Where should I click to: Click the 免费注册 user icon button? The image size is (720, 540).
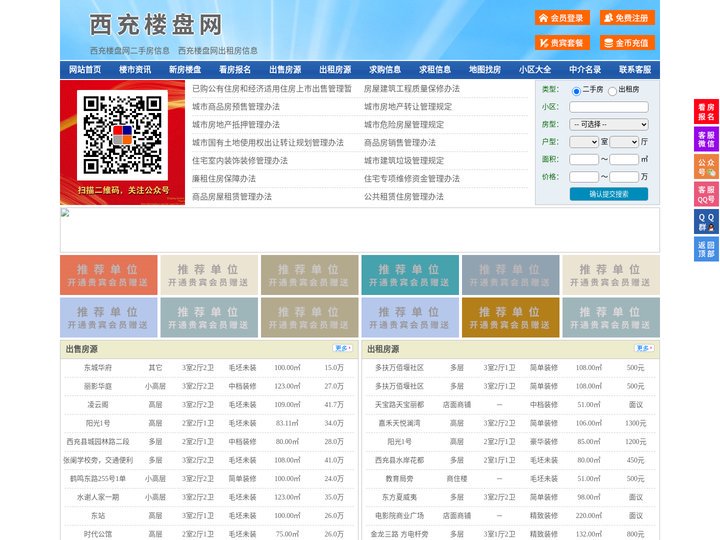(627, 18)
